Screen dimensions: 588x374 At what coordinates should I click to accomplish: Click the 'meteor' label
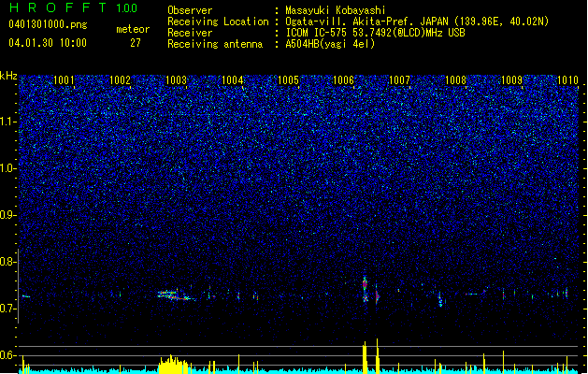tap(133, 29)
